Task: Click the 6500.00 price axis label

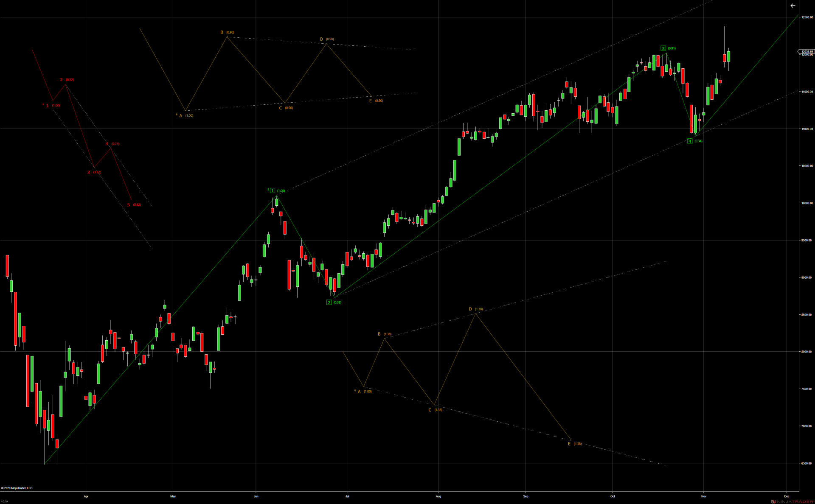Action: pyautogui.click(x=807, y=463)
